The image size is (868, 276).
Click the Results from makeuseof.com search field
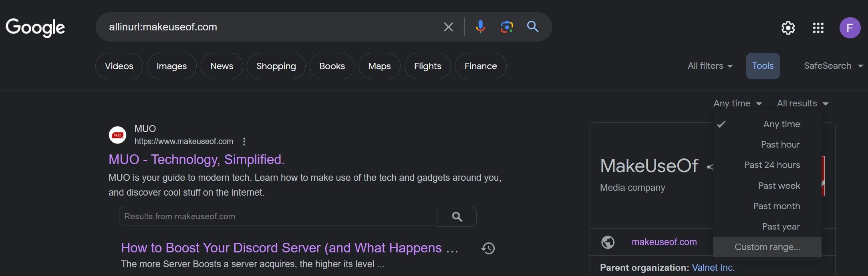tap(278, 217)
